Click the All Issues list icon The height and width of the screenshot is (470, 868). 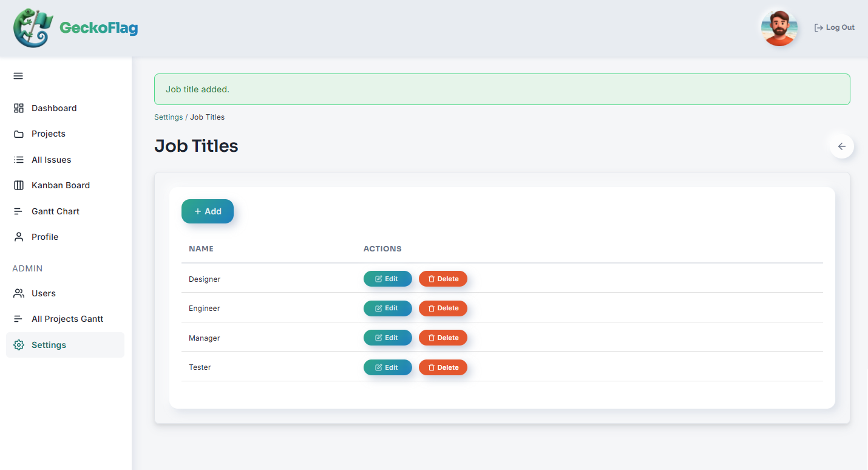coord(19,160)
